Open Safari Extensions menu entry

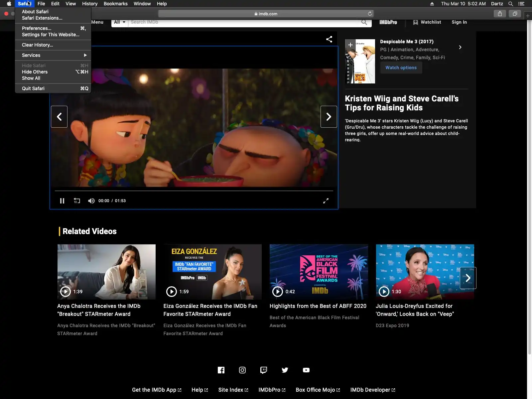53,18
